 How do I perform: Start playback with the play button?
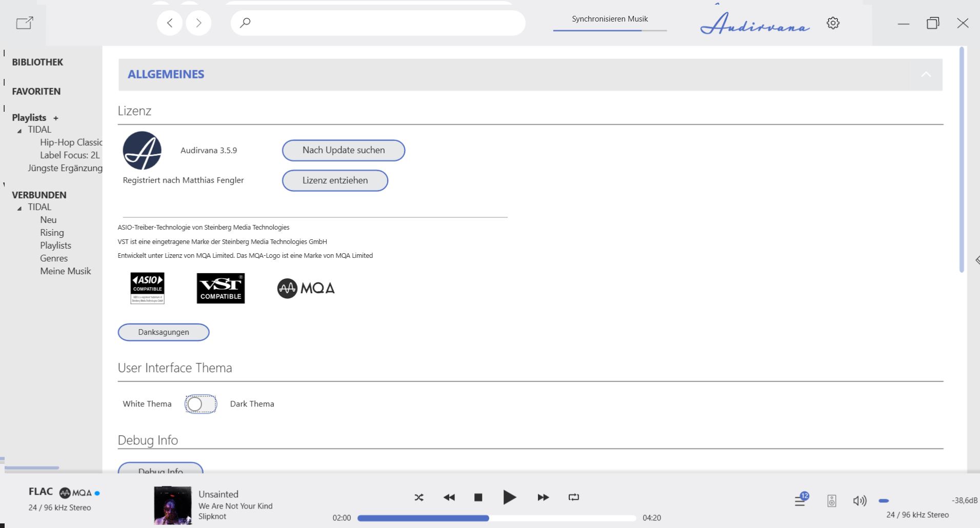(x=509, y=497)
